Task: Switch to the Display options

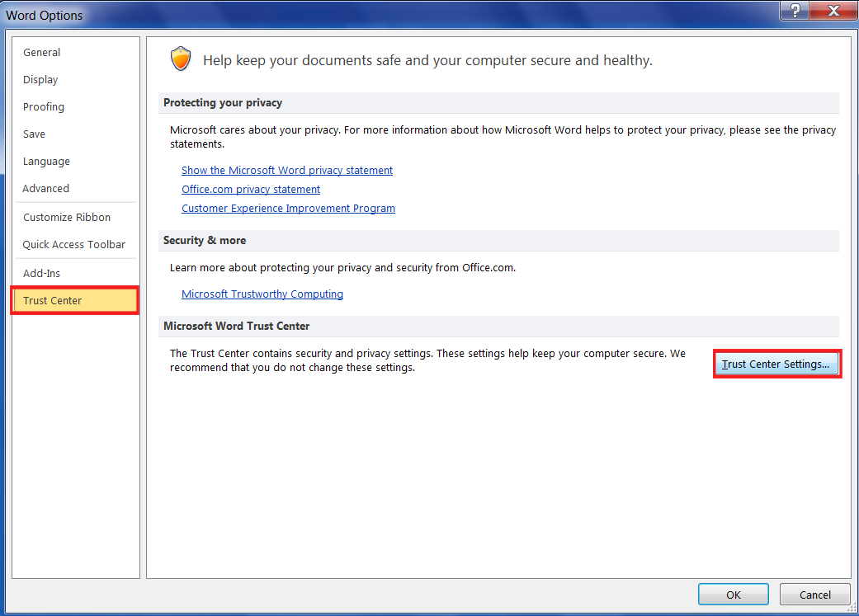Action: pos(40,80)
